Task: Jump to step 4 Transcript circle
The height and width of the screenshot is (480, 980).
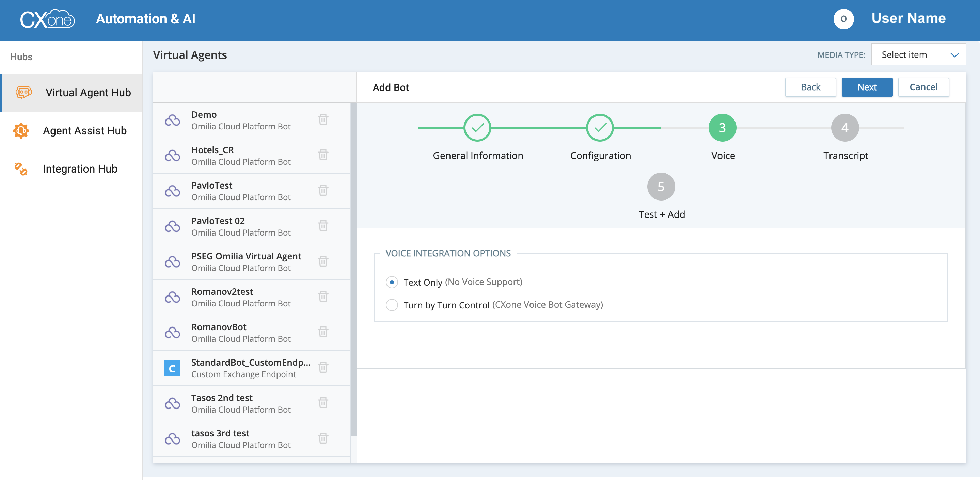Action: point(844,128)
